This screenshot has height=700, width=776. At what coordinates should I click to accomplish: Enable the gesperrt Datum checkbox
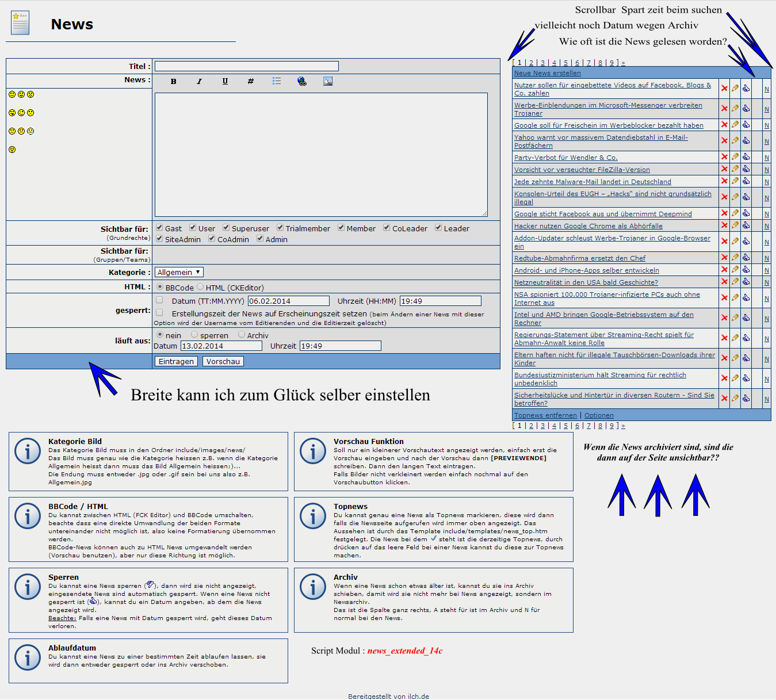point(159,300)
